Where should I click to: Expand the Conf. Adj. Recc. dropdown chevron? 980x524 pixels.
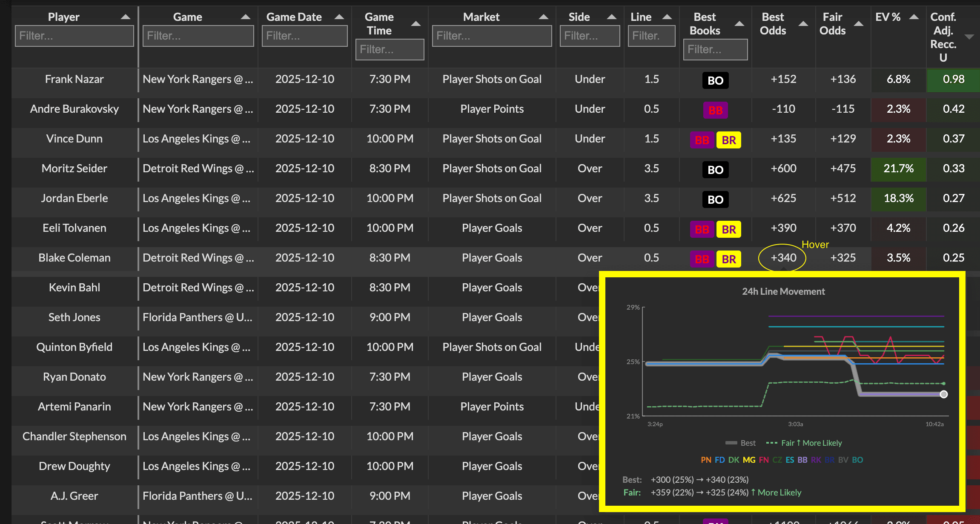tap(970, 37)
